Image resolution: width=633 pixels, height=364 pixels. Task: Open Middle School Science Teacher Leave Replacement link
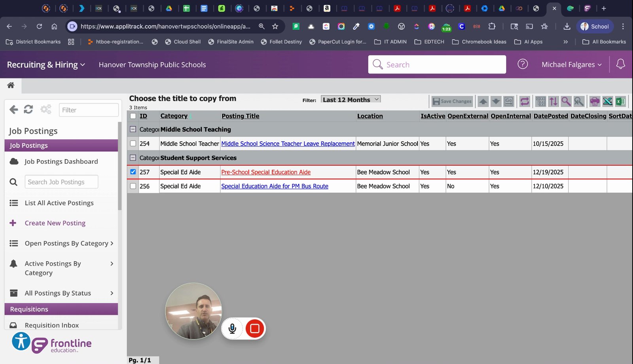point(288,144)
